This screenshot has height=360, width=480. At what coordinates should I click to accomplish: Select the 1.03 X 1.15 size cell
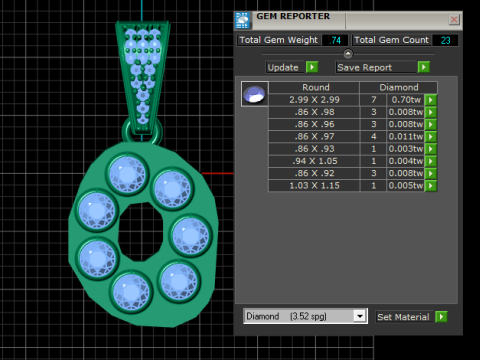tap(314, 186)
